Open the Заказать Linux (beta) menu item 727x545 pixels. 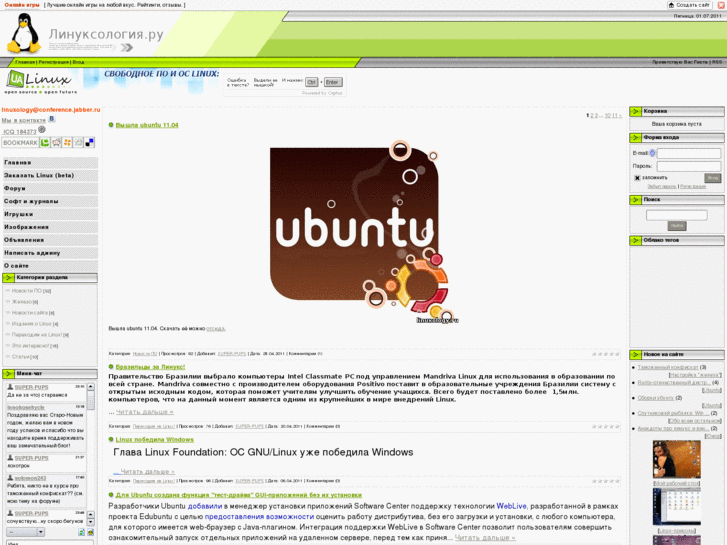tap(50, 176)
